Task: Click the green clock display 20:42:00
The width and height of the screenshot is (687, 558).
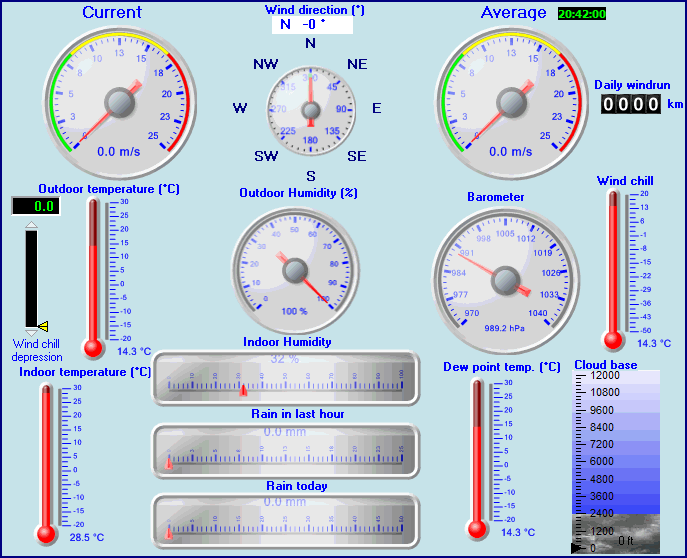Action: (x=582, y=14)
